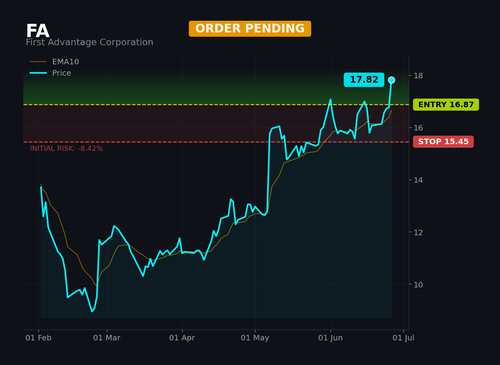
Task: Click the 18 y-axis tick label
Action: click(418, 76)
